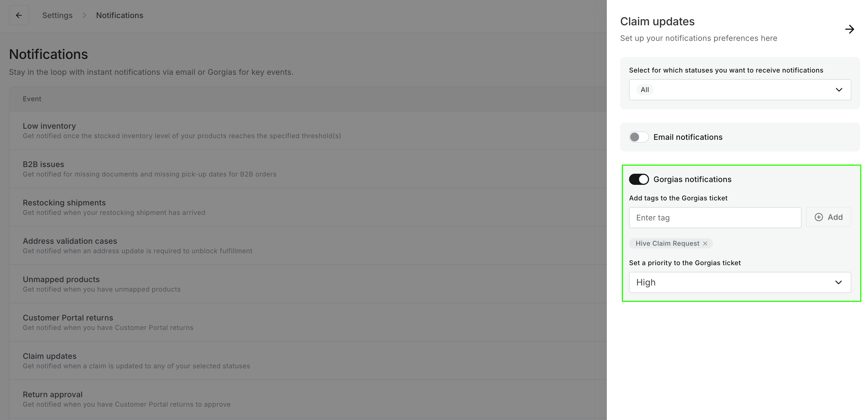Open the Unmapped products event row
Screen dimensions: 868x420
click(308, 284)
